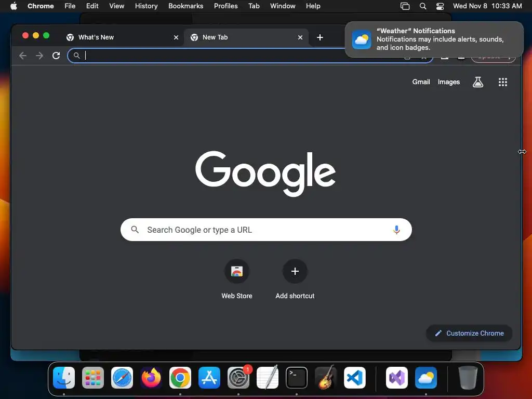The width and height of the screenshot is (532, 399).
Task: Open TextEdit from the Dock
Action: click(x=268, y=377)
